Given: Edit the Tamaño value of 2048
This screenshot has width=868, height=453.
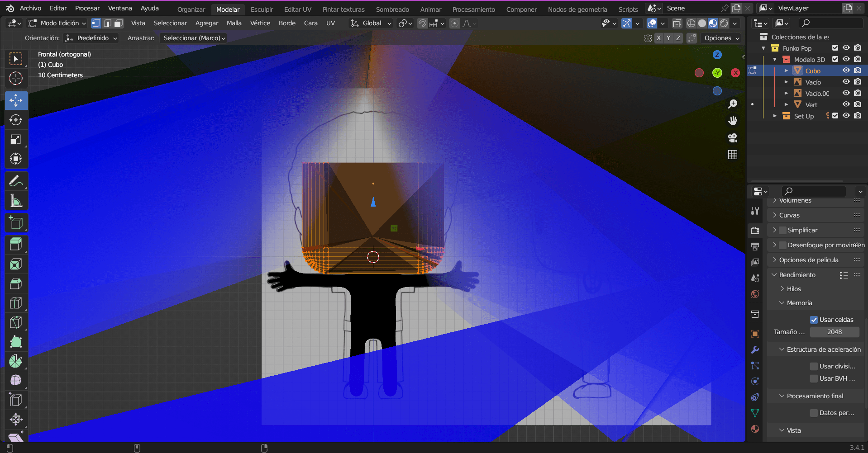Looking at the screenshot, I should coord(834,331).
